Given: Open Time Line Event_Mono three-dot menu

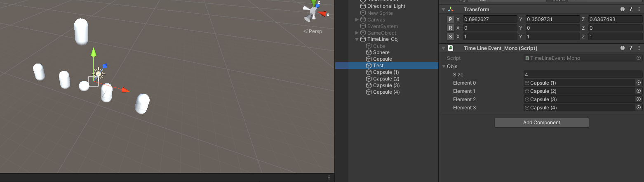Looking at the screenshot, I should click(x=639, y=48).
